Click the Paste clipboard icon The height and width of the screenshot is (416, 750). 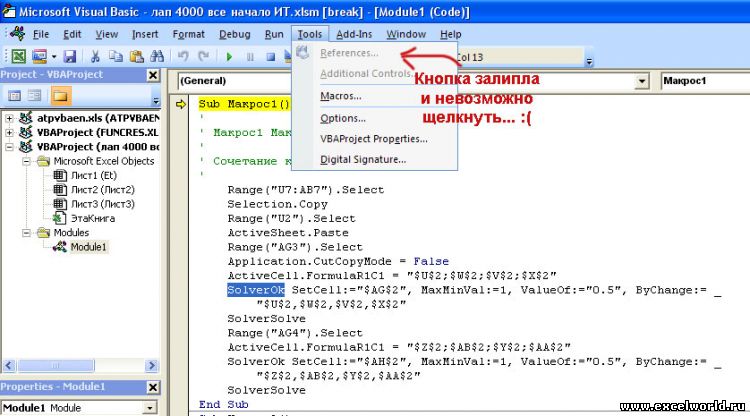point(136,57)
